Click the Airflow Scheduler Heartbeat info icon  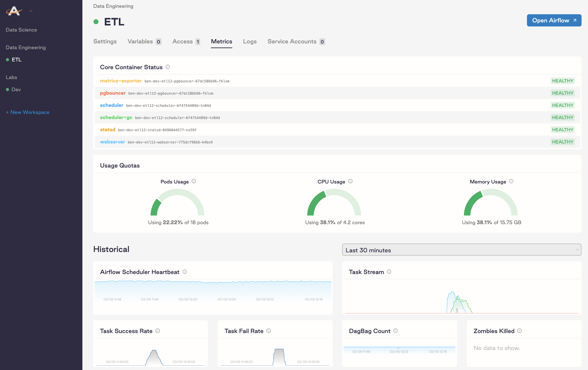click(x=185, y=272)
